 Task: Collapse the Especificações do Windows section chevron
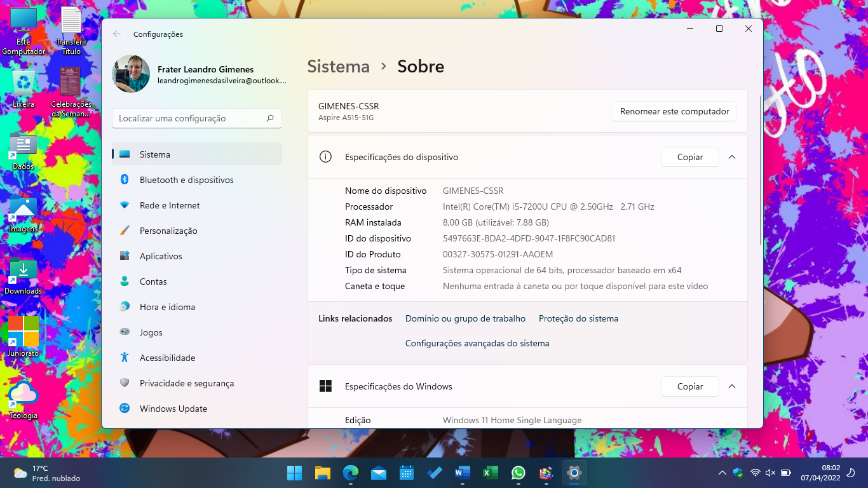tap(732, 386)
